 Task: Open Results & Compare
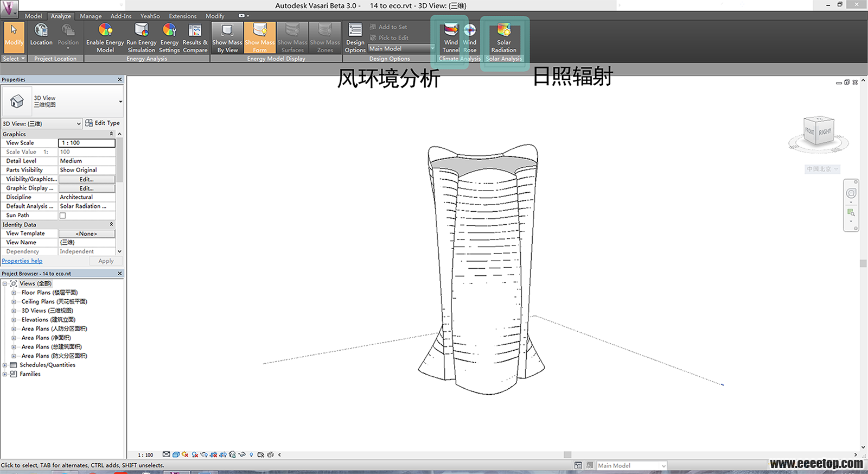[x=195, y=37]
